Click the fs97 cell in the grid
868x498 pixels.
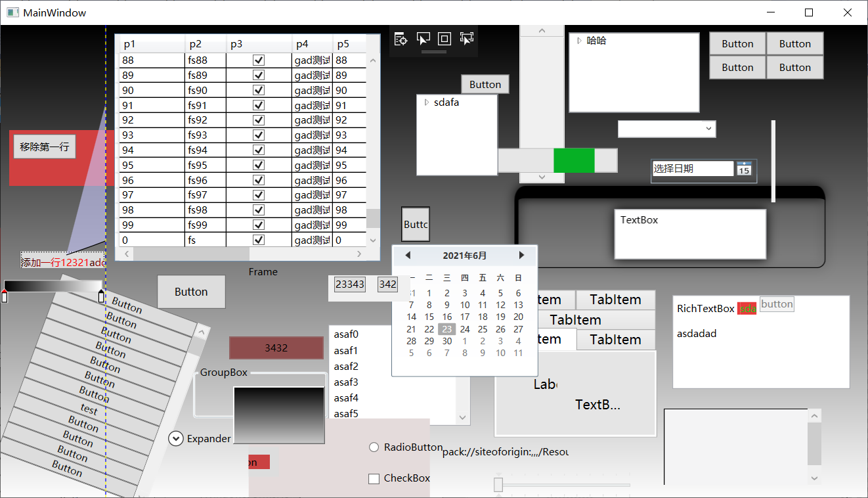click(206, 195)
